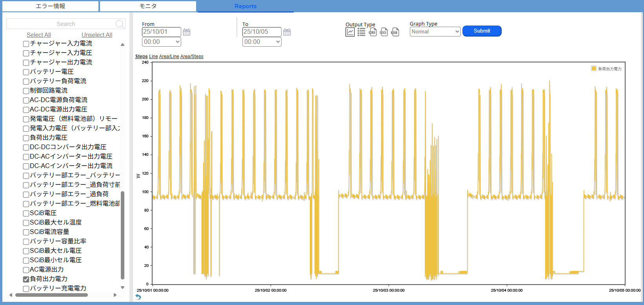Select graph chart output type icon
This screenshot has height=305, width=644.
point(350,32)
